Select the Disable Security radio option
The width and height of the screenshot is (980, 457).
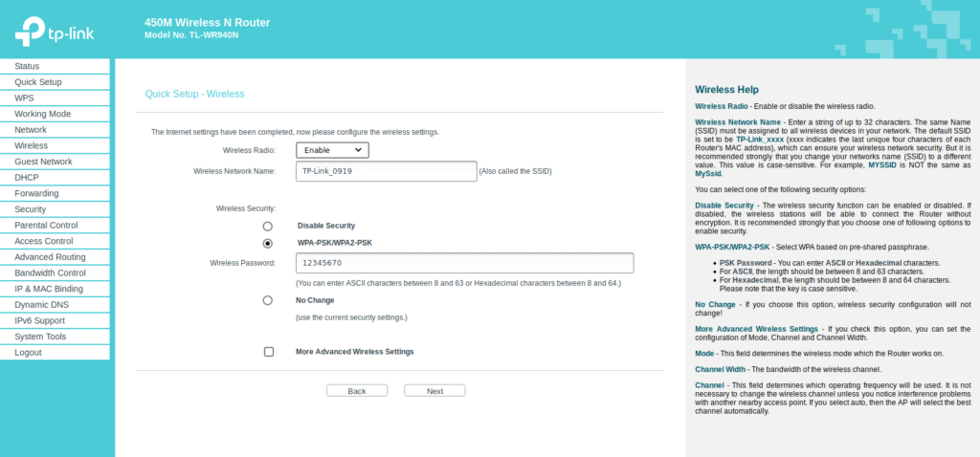click(x=268, y=226)
